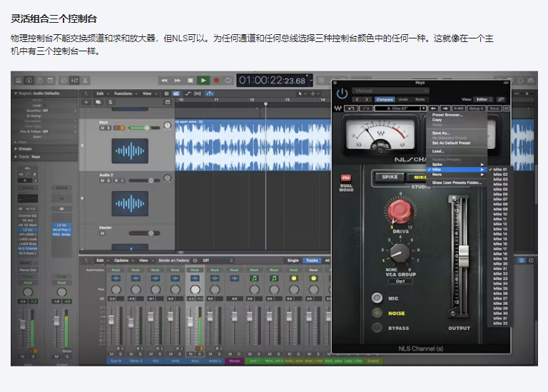Click the next preset right arrow
Viewport: 548px width, 392px height.
click(445, 108)
